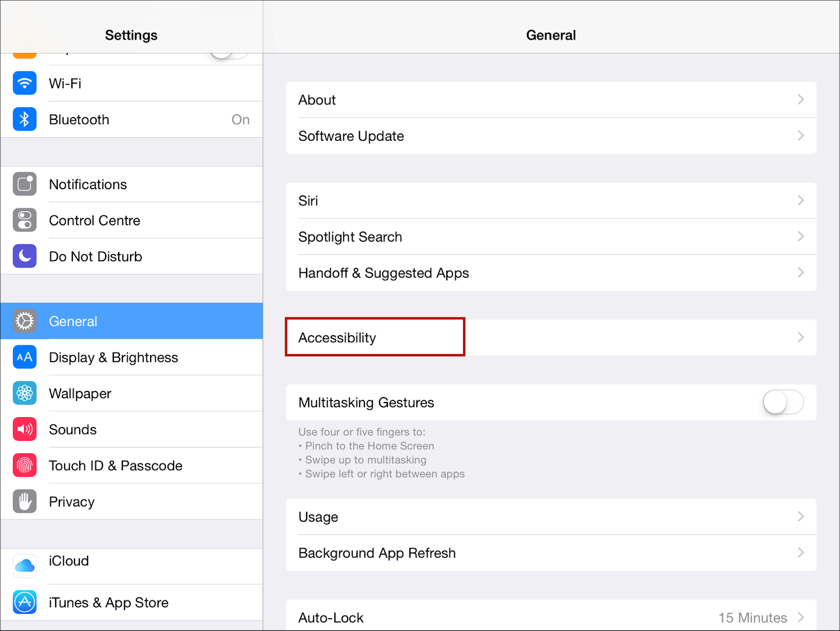Viewport: 840px width, 631px height.
Task: Tap the iCloud cloud icon
Action: [x=25, y=566]
